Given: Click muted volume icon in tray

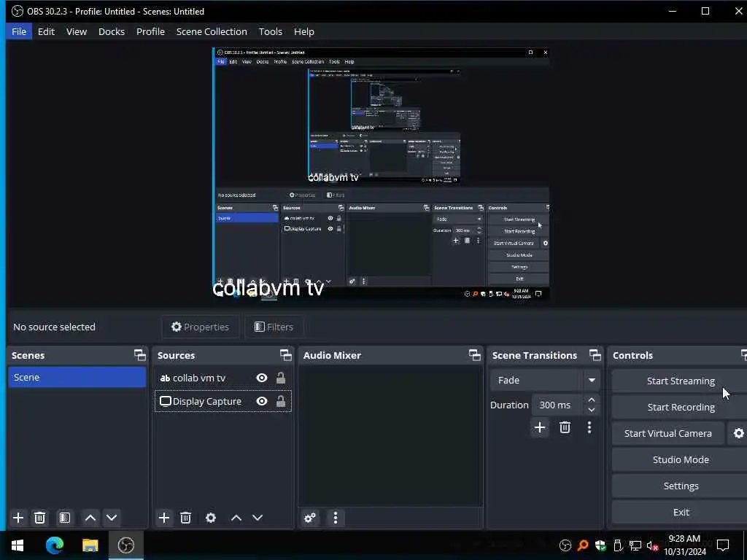Looking at the screenshot, I should pyautogui.click(x=652, y=545).
